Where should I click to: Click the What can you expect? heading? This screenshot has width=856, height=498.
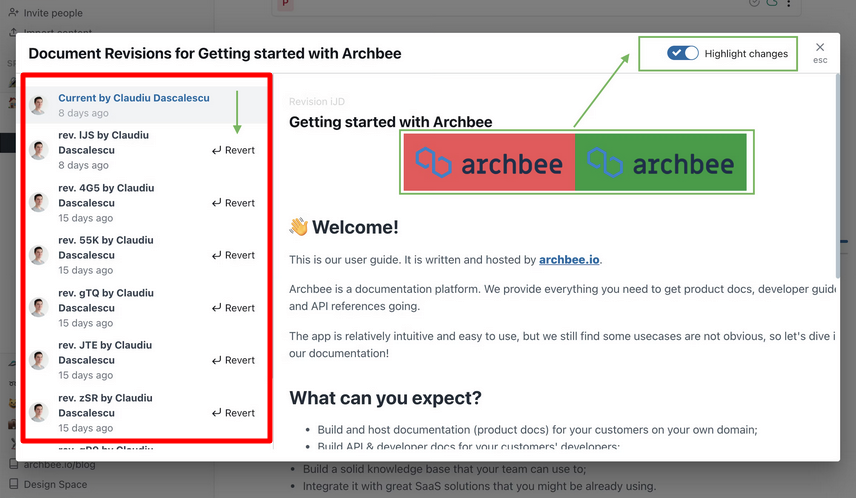coord(385,398)
